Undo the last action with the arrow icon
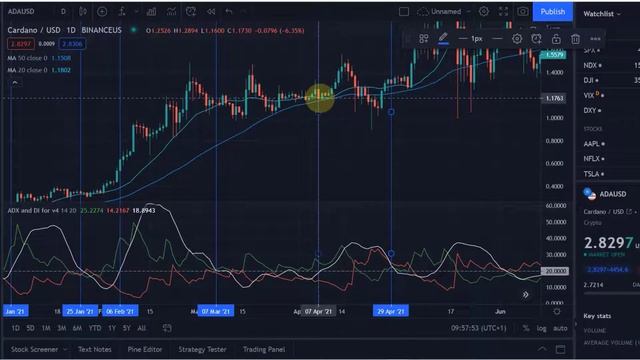 pyautogui.click(x=229, y=11)
